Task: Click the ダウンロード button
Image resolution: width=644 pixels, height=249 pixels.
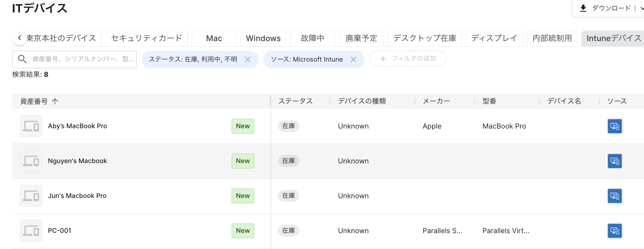Action: (605, 8)
